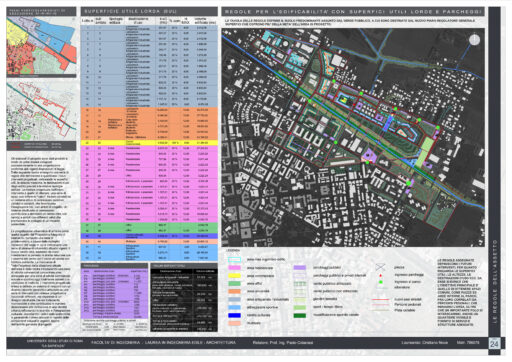Select the pink residential area legend swatch
The height and width of the screenshot is (362, 512).
pyautogui.click(x=234, y=268)
